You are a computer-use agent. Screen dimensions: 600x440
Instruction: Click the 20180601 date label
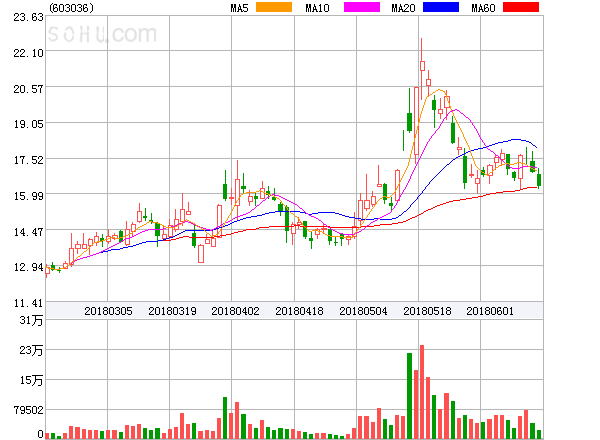coord(490,311)
